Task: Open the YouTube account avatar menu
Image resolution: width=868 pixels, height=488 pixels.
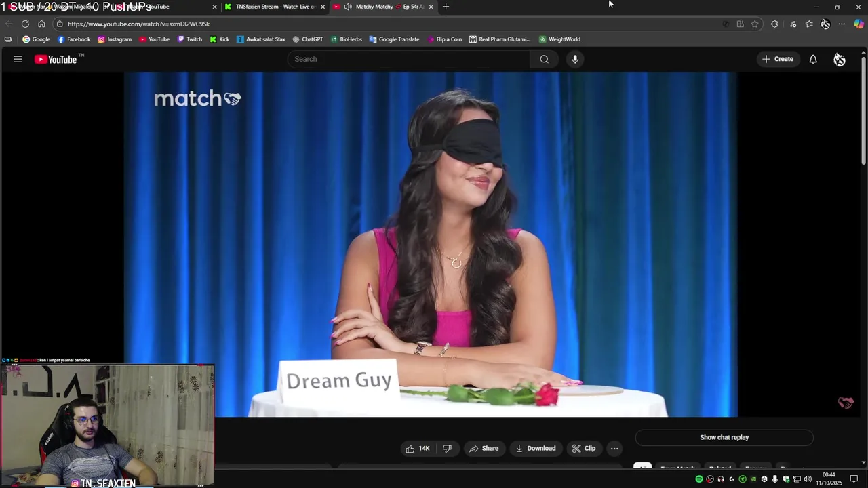Action: pyautogui.click(x=840, y=59)
